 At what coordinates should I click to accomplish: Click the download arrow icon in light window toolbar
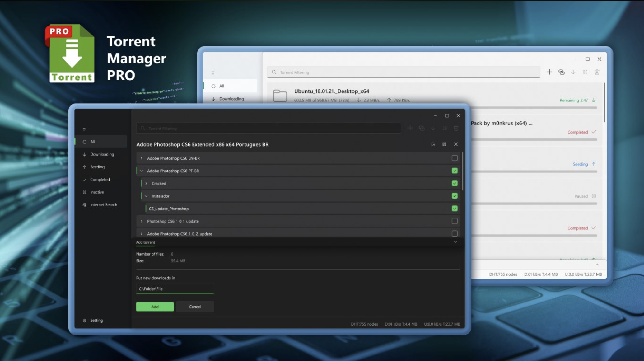[573, 72]
